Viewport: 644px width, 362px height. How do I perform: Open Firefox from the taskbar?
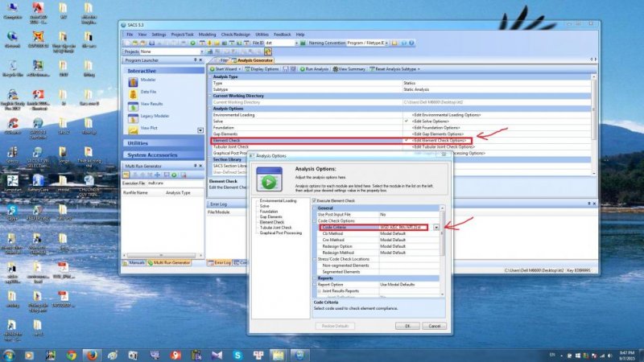[92, 355]
